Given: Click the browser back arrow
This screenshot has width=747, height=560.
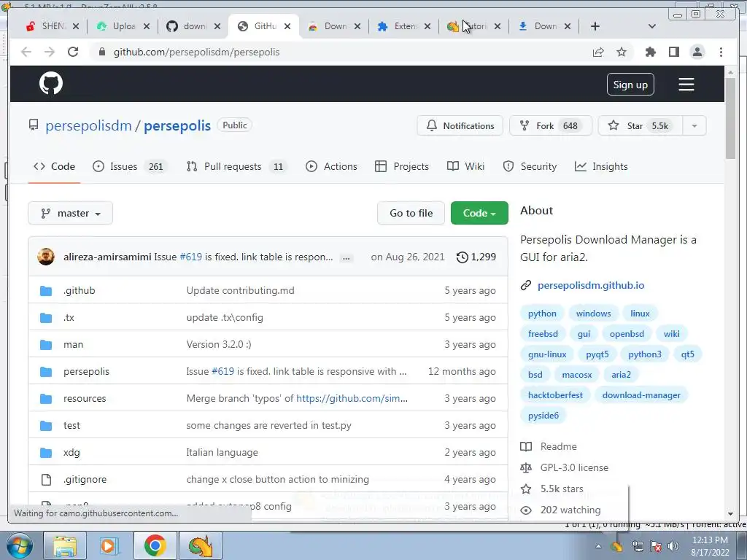Looking at the screenshot, I should click(26, 52).
